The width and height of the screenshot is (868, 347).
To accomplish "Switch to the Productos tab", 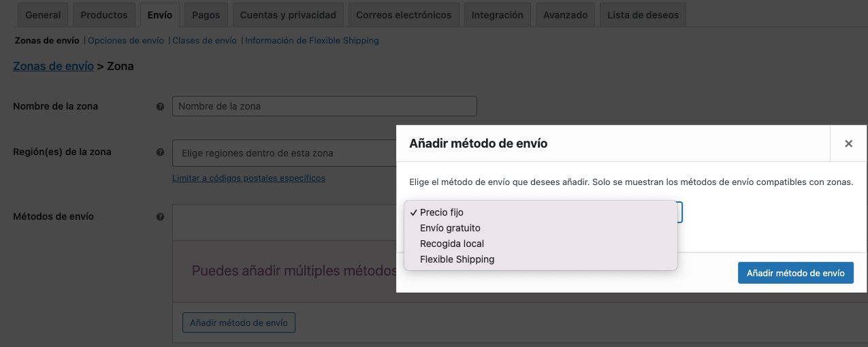I will (x=104, y=15).
